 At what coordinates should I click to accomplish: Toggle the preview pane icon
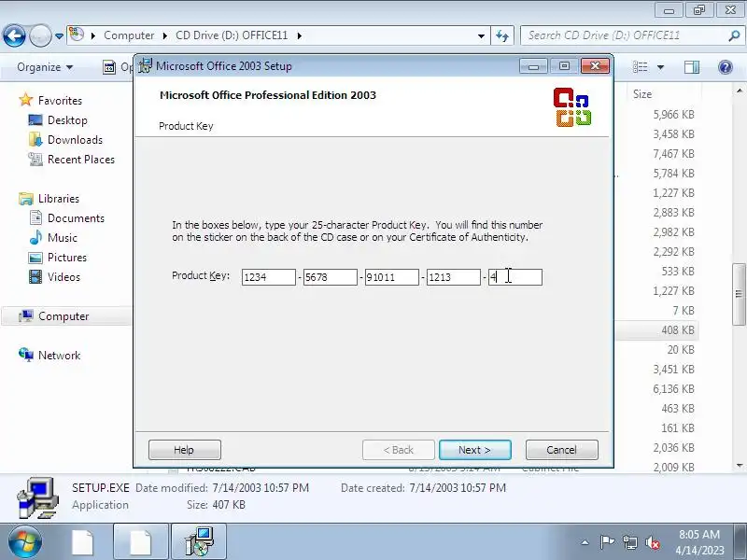tap(691, 67)
